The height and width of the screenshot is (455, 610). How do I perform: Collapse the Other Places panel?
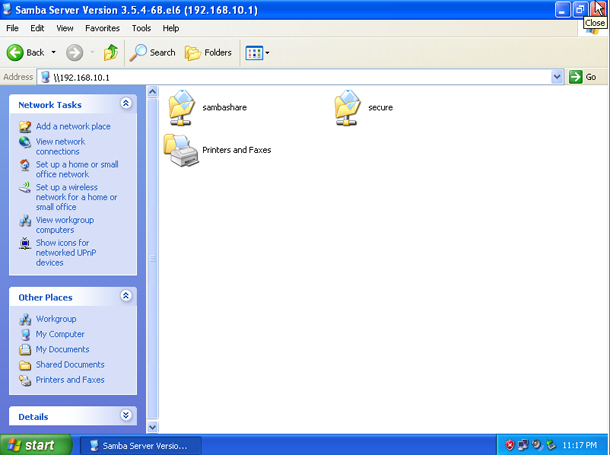(x=126, y=297)
